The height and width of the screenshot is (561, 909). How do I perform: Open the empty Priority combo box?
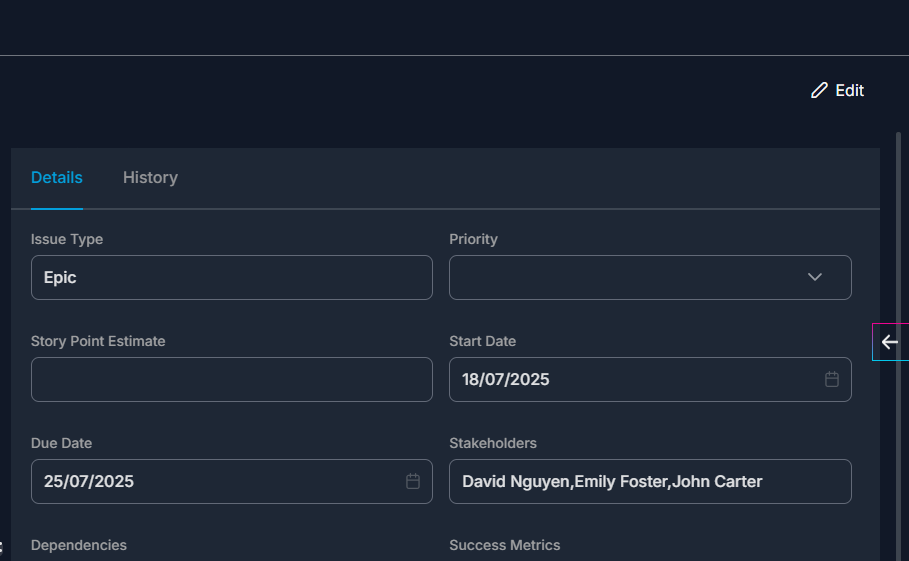[x=650, y=278]
